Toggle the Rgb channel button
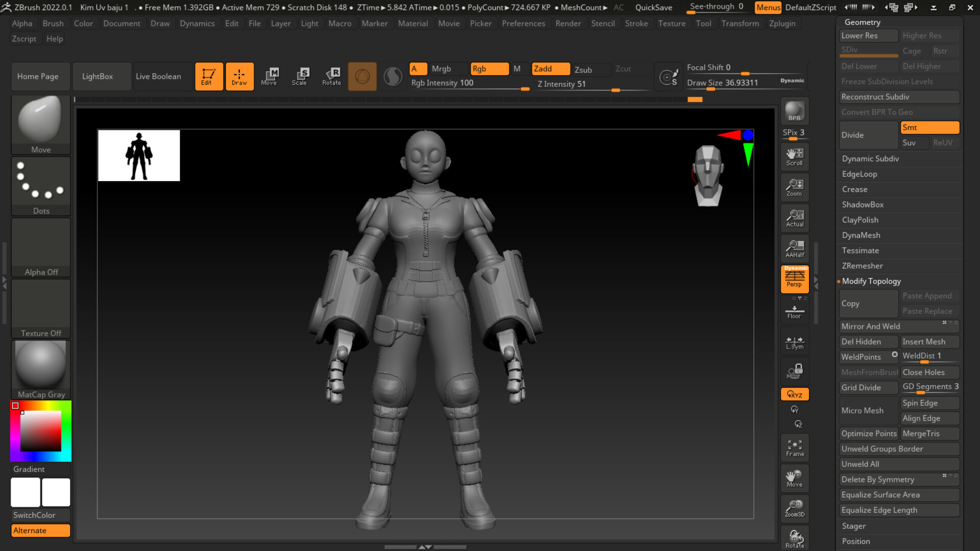This screenshot has width=980, height=551. (489, 69)
